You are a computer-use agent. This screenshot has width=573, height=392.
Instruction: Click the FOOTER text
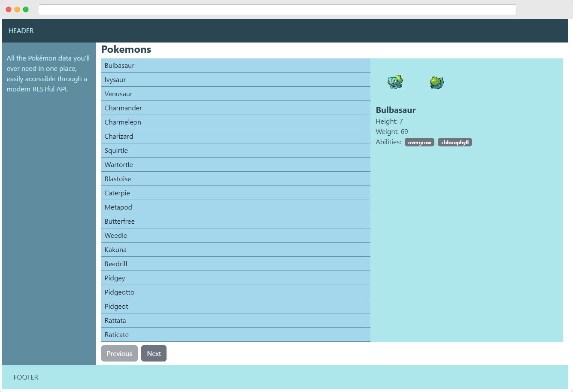26,377
